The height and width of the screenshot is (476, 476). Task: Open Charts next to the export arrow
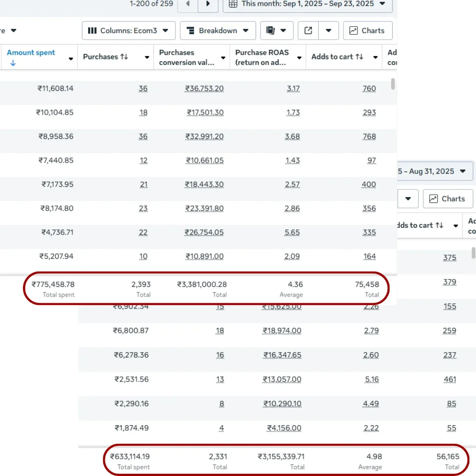(x=368, y=31)
